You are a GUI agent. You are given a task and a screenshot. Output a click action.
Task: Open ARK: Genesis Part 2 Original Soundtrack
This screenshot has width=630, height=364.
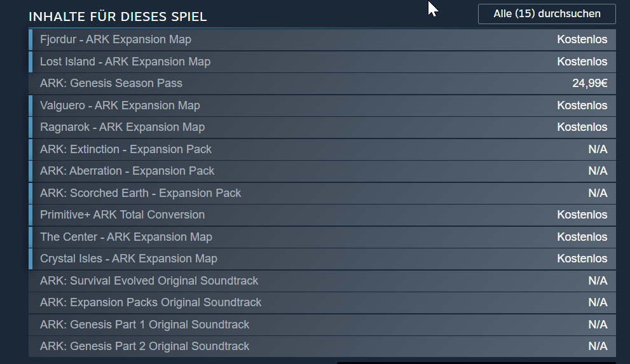(322, 346)
